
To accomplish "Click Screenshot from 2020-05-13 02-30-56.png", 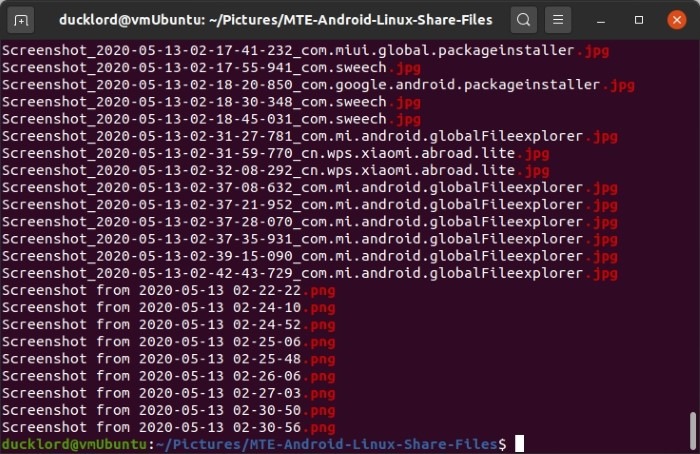I will pyautogui.click(x=168, y=426).
